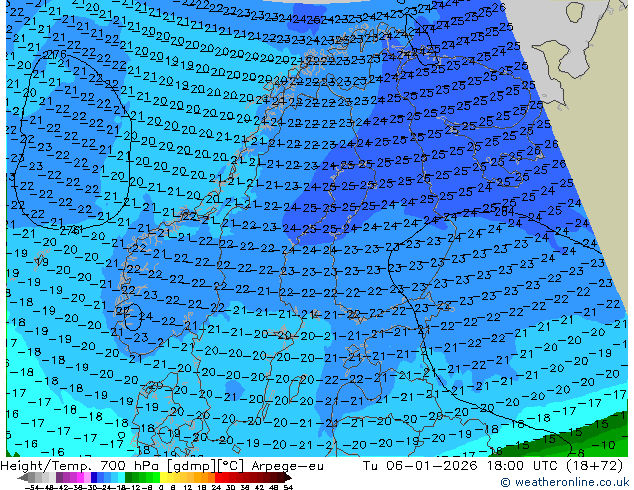Pick the cyan legend swatch above -18
This screenshot has height=490, width=634.
(121, 477)
